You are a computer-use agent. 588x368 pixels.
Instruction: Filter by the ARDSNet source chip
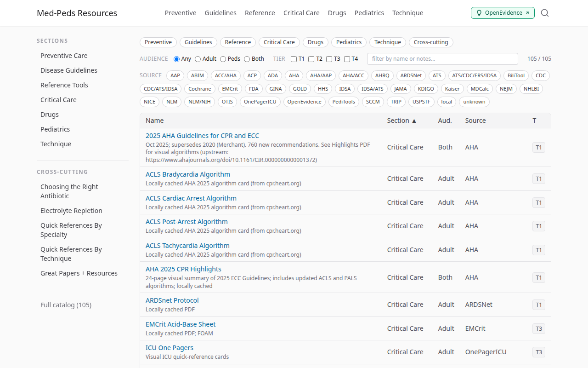(x=411, y=76)
